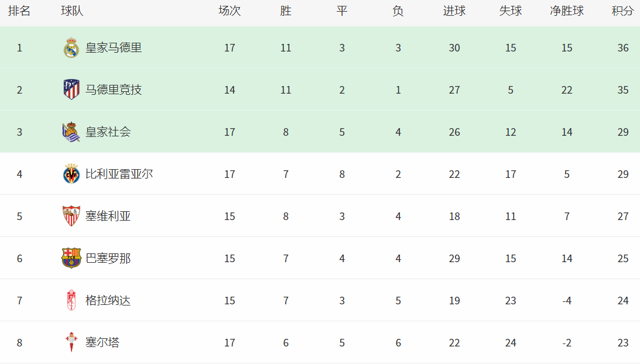
Task: Click the Villarreal club crest
Action: click(x=71, y=174)
